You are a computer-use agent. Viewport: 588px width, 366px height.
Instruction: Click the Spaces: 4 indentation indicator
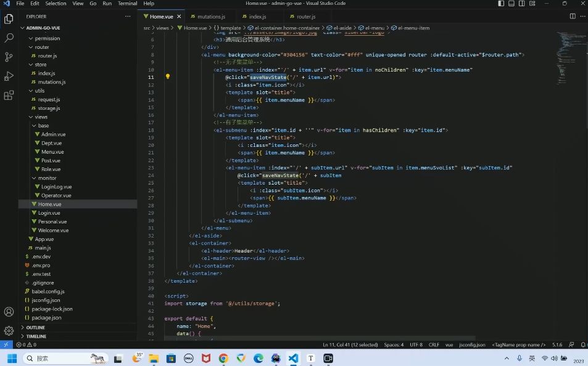tap(394, 344)
